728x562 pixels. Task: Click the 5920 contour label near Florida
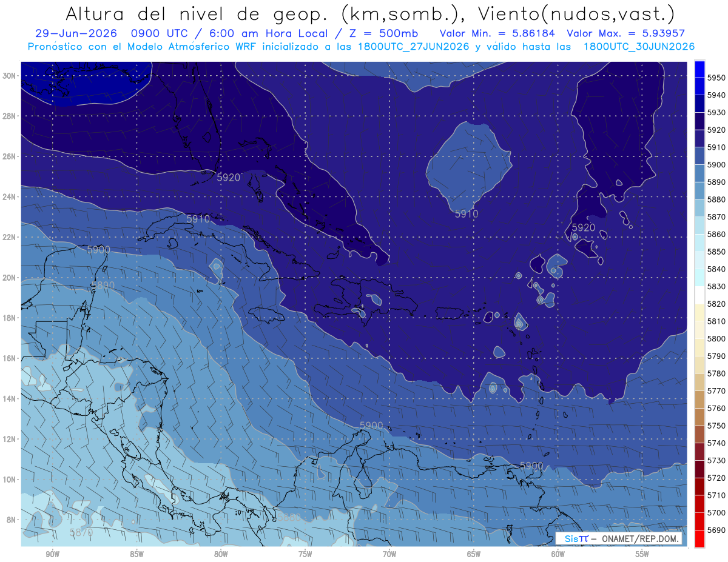229,178
